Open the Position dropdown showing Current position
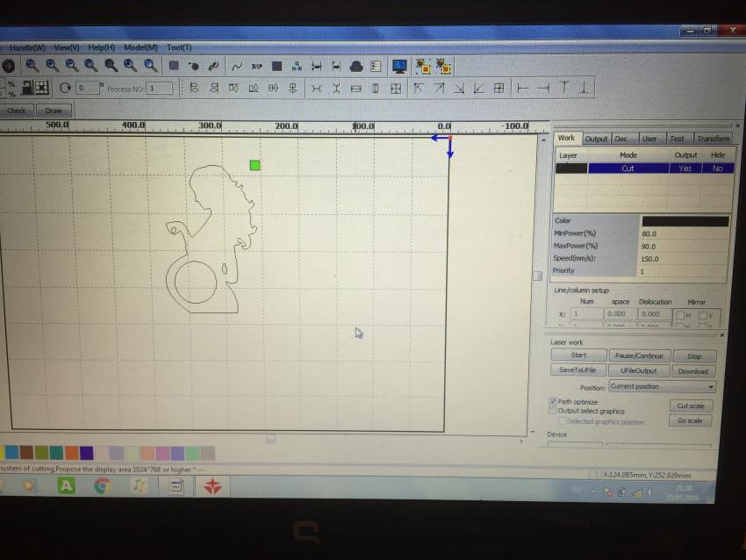Screen dimensions: 746x560 (x=662, y=386)
